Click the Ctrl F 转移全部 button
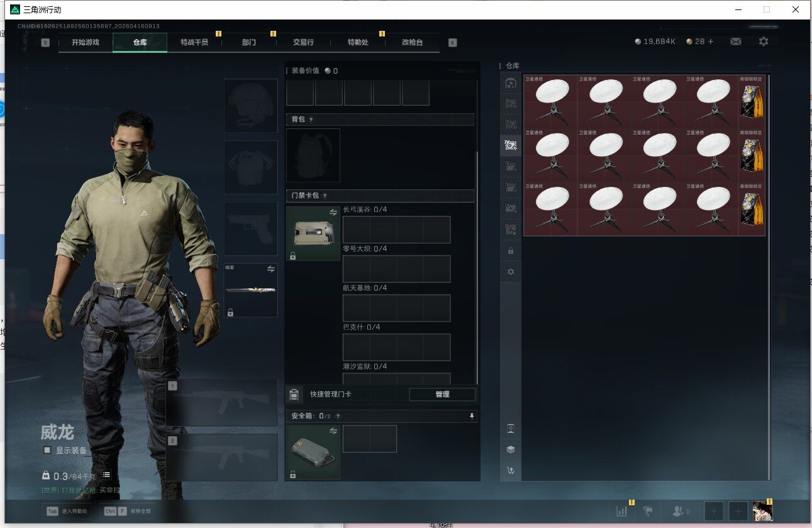 click(128, 512)
